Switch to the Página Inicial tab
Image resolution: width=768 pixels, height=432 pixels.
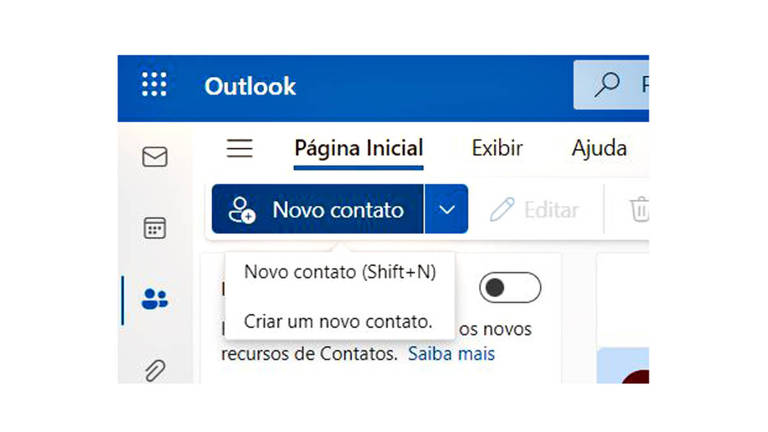(359, 149)
